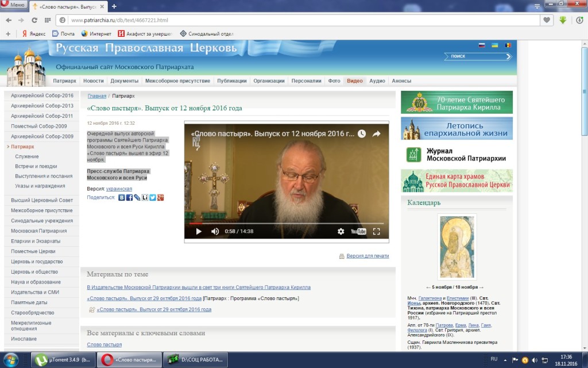Image resolution: width=588 pixels, height=368 pixels.
Task: Open the Патриарх top menu item
Action: (x=64, y=80)
